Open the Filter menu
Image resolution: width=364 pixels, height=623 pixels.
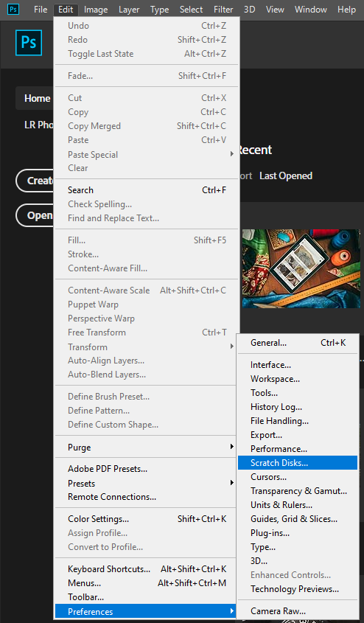(x=223, y=10)
